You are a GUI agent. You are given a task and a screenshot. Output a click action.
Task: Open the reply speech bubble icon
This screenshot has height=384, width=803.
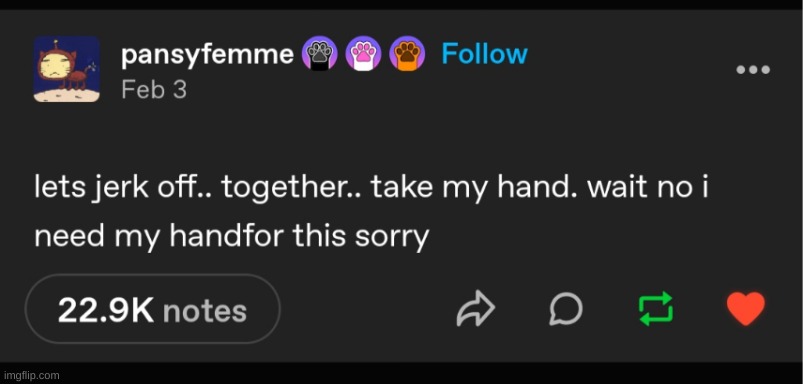pos(566,309)
